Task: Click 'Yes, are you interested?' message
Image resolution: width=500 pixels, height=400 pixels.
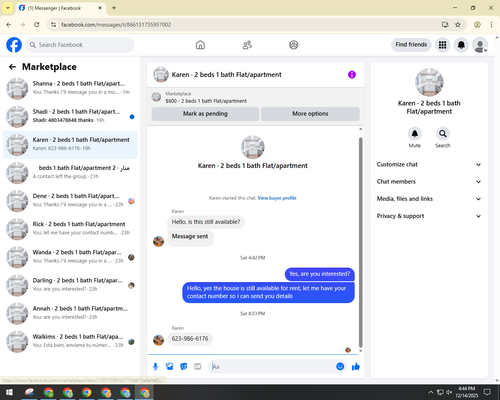Action: click(x=319, y=274)
